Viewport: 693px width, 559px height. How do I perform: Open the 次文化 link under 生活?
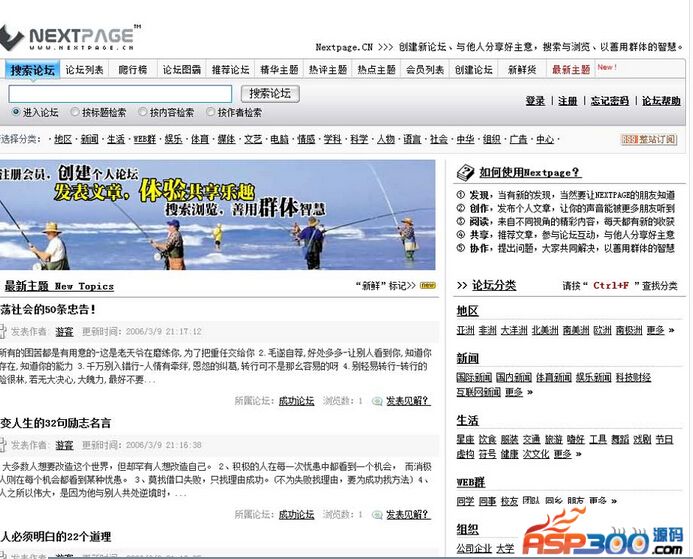(x=536, y=454)
